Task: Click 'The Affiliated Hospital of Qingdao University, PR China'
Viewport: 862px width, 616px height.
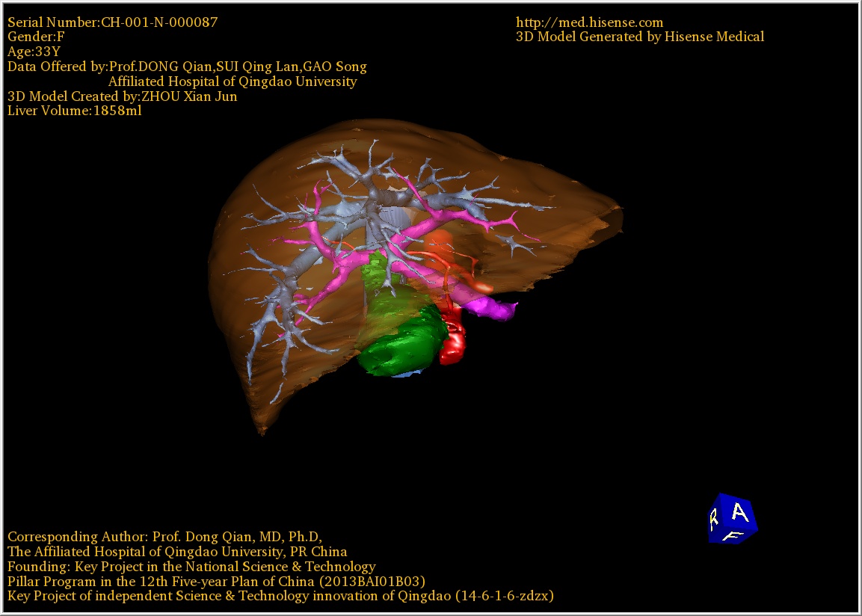Action: pyautogui.click(x=177, y=552)
